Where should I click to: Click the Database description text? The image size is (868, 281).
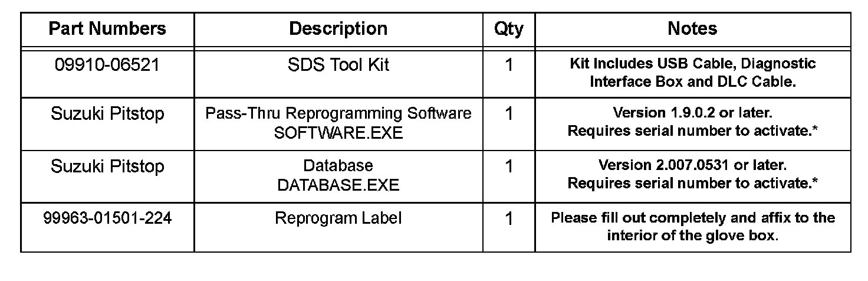(338, 166)
